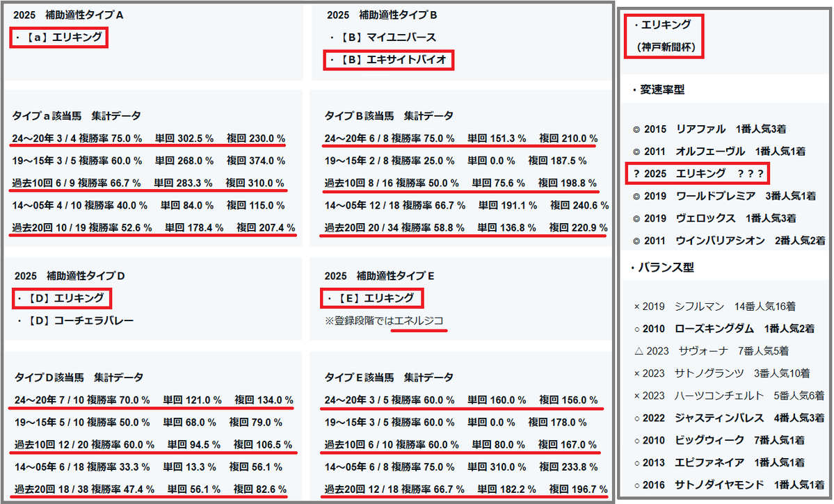The image size is (834, 504).
Task: Click the note ※登録段階ではエネルジコ
Action: tap(384, 320)
